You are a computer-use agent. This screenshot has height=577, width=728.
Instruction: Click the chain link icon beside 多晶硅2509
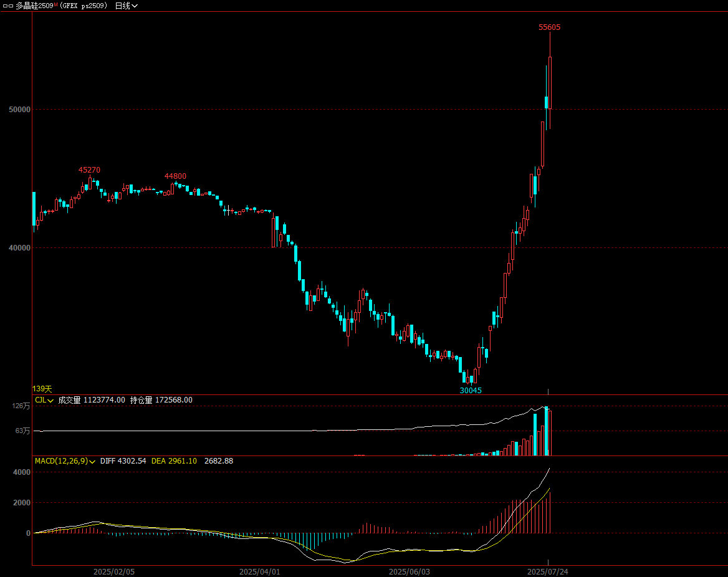(x=8, y=6)
